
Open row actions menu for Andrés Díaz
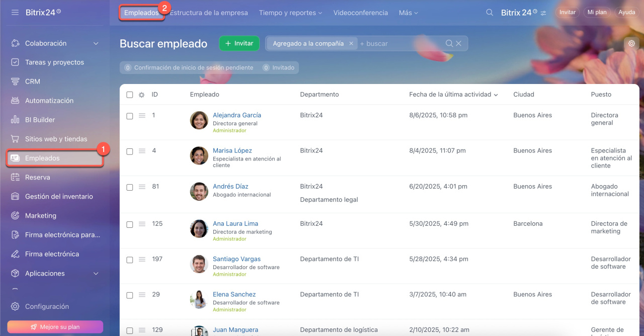(142, 187)
